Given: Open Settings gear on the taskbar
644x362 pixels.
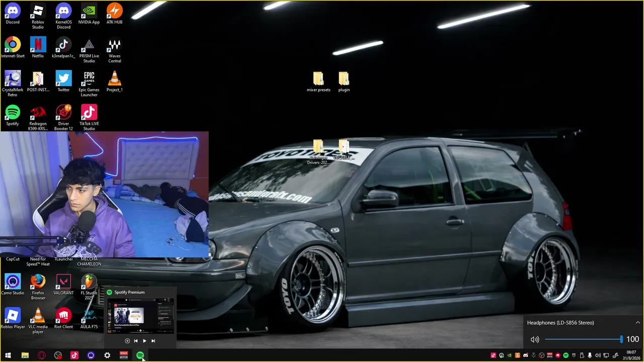Looking at the screenshot, I should coord(107,355).
